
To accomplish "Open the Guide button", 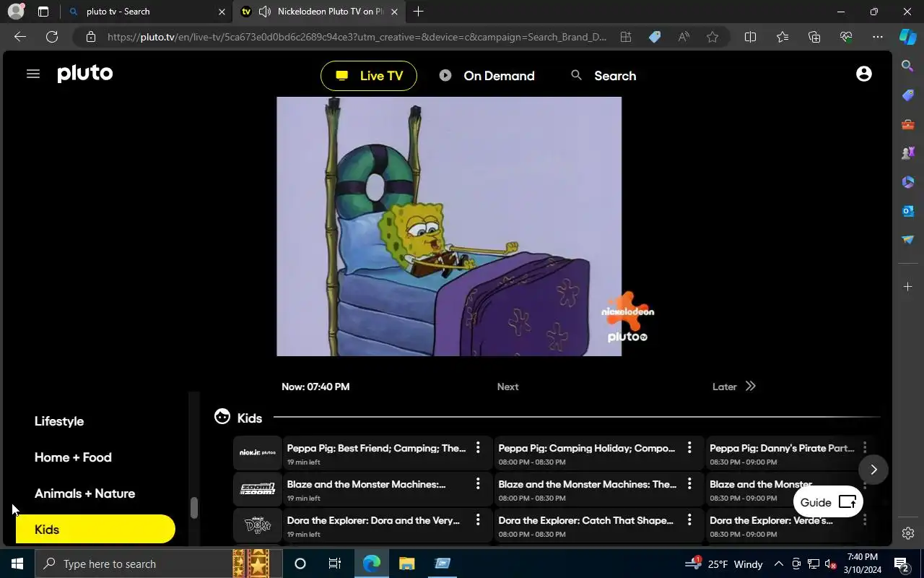I will tap(828, 502).
